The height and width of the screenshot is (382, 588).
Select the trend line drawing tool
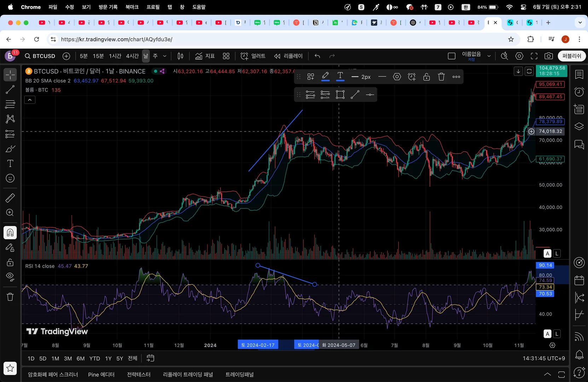10,89
